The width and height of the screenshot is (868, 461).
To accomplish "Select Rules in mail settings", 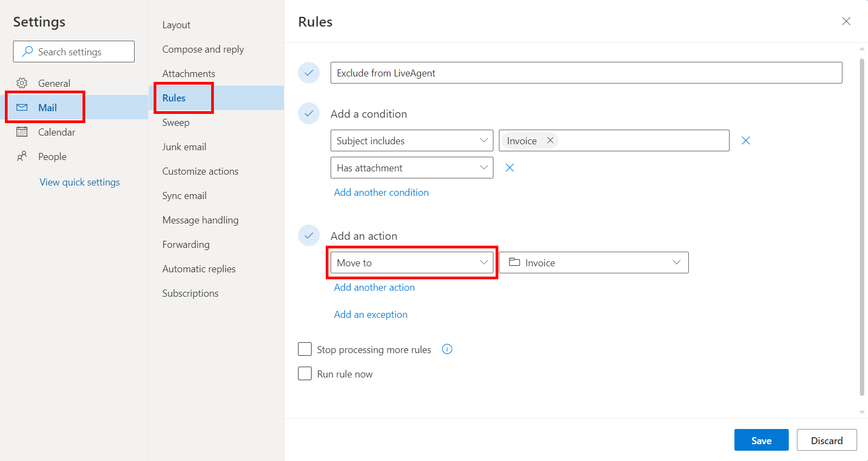I will [217, 98].
